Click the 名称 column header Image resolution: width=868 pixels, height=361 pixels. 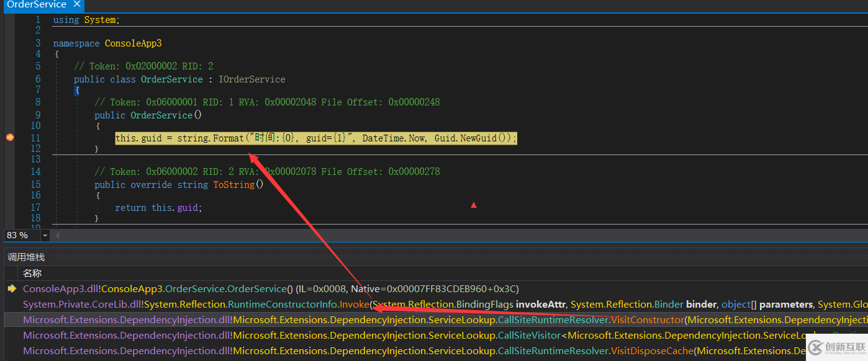coord(32,273)
